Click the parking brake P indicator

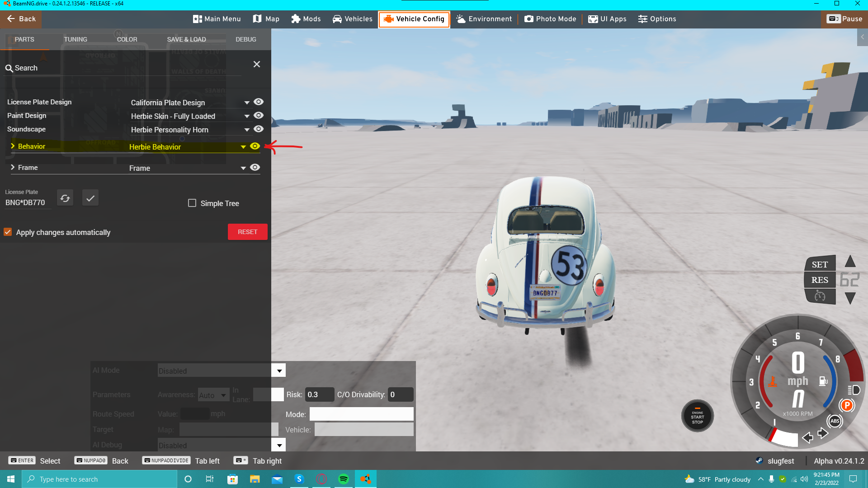click(847, 405)
